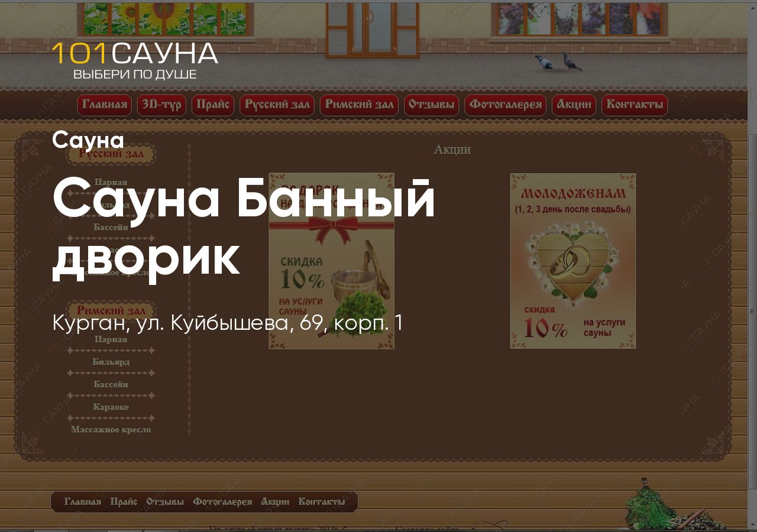Image resolution: width=757 pixels, height=532 pixels.
Task: Click Акции in the top menu bar
Action: (574, 105)
